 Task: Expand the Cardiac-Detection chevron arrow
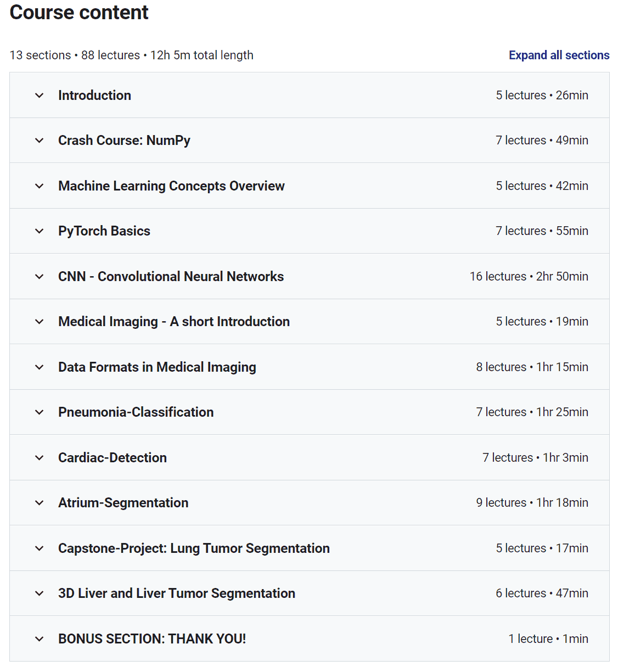40,458
